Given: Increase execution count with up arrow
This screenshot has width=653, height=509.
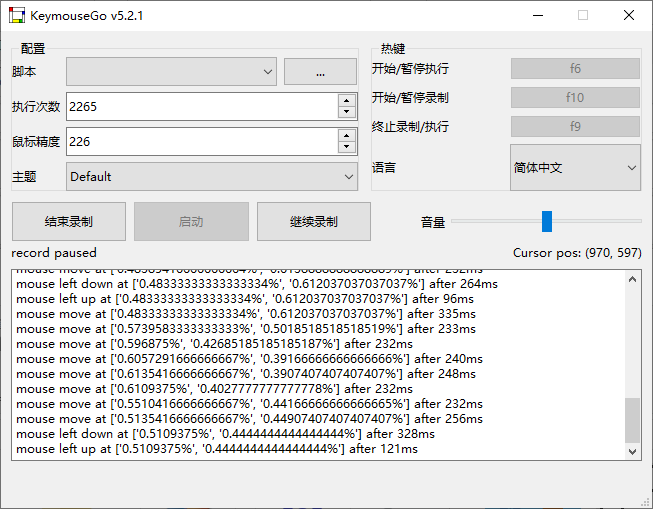Looking at the screenshot, I should [346, 101].
